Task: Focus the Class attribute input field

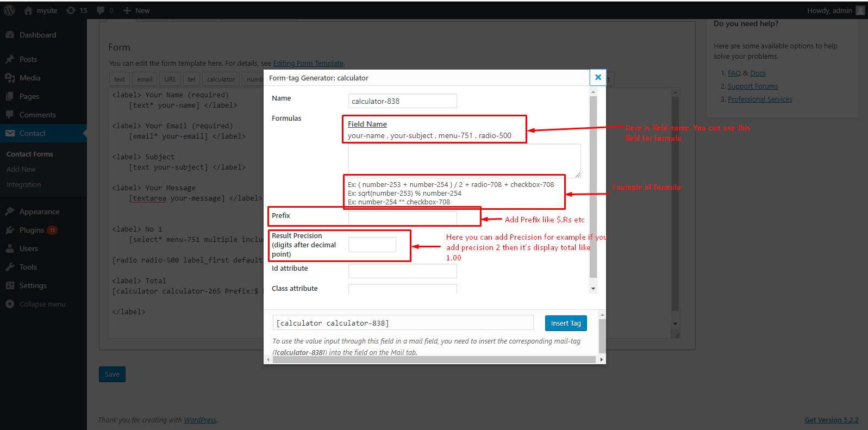Action: [x=403, y=289]
